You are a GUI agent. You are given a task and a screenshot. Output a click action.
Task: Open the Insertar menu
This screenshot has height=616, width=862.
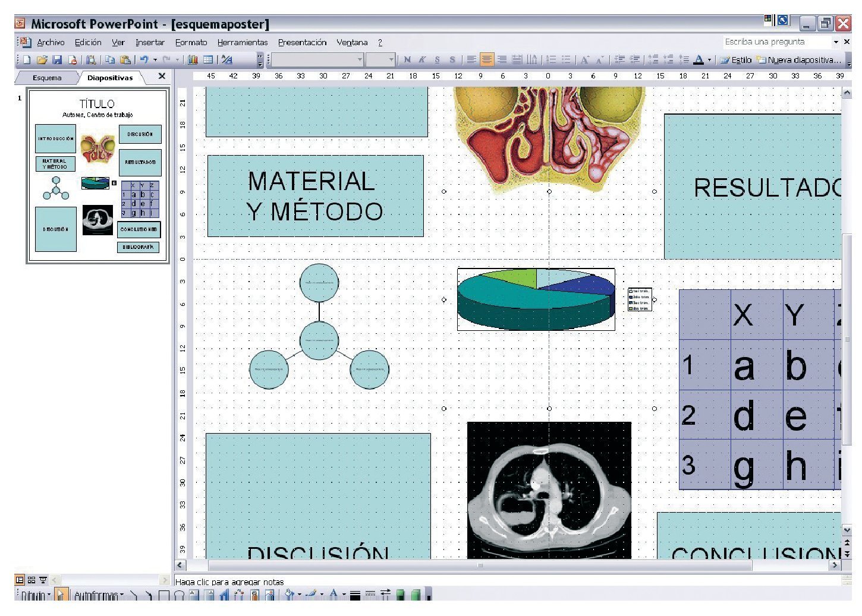click(x=150, y=42)
